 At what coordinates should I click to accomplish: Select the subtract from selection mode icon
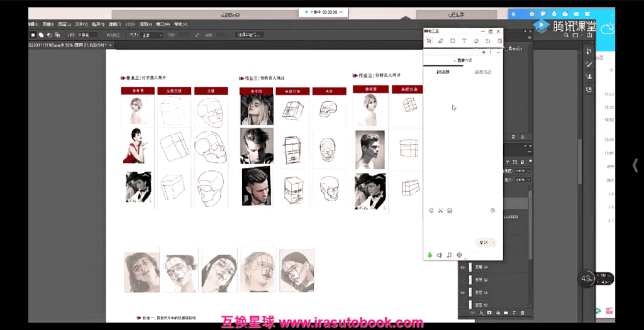point(49,35)
